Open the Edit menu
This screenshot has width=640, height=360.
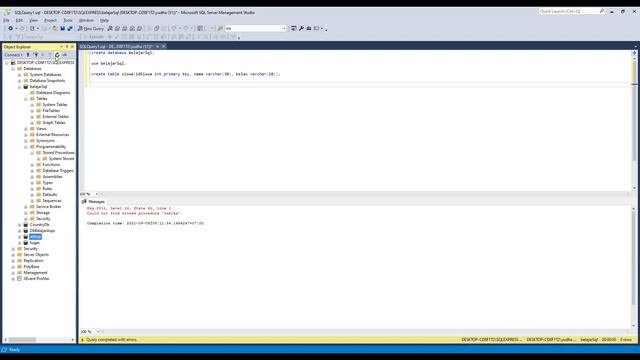(19, 20)
